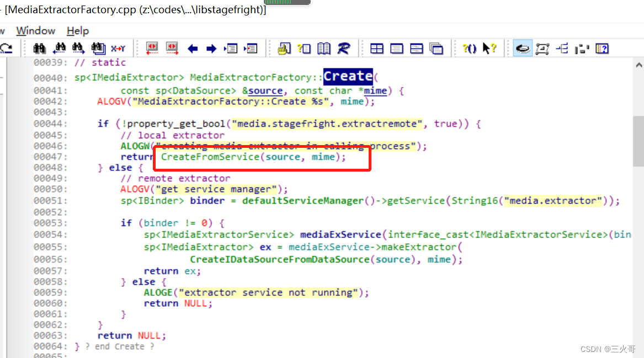Viewport: 644px width, 358px height.
Task: Click the Go Forward blue arrow
Action: (x=211, y=49)
